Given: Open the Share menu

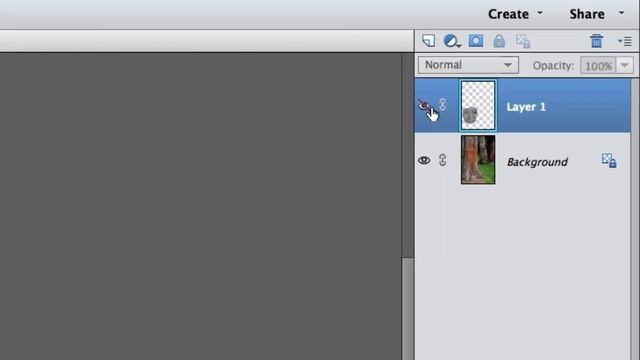Looking at the screenshot, I should click(597, 14).
